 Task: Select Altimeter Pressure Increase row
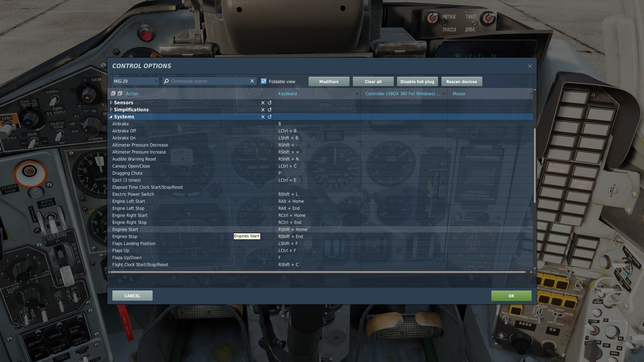point(320,152)
